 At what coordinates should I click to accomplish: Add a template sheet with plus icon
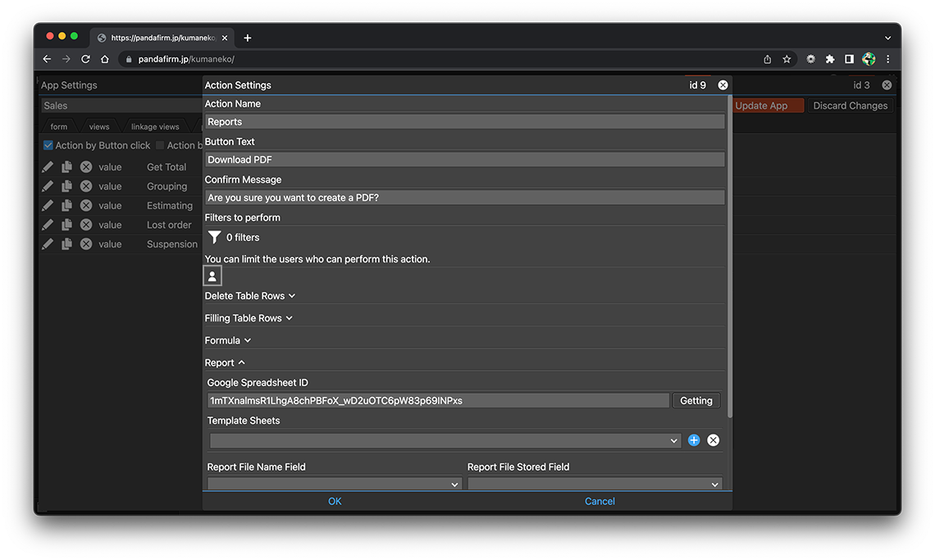pos(694,440)
